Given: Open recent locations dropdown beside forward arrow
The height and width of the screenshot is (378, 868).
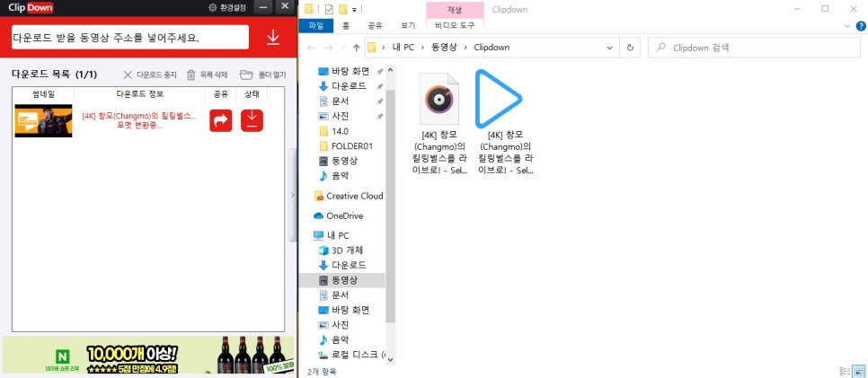Looking at the screenshot, I should (x=342, y=48).
